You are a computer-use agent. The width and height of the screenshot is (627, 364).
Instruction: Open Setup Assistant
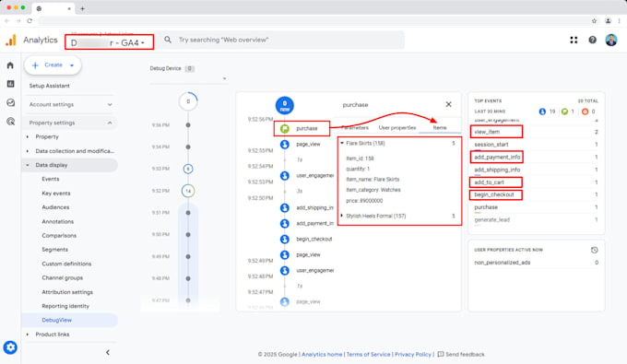[49, 86]
